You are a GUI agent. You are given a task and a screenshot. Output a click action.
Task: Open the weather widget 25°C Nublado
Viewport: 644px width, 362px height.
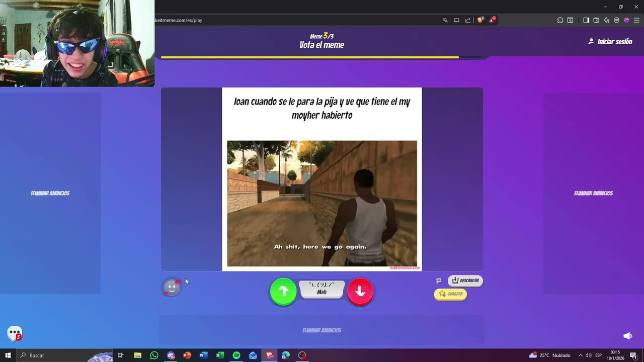point(549,355)
